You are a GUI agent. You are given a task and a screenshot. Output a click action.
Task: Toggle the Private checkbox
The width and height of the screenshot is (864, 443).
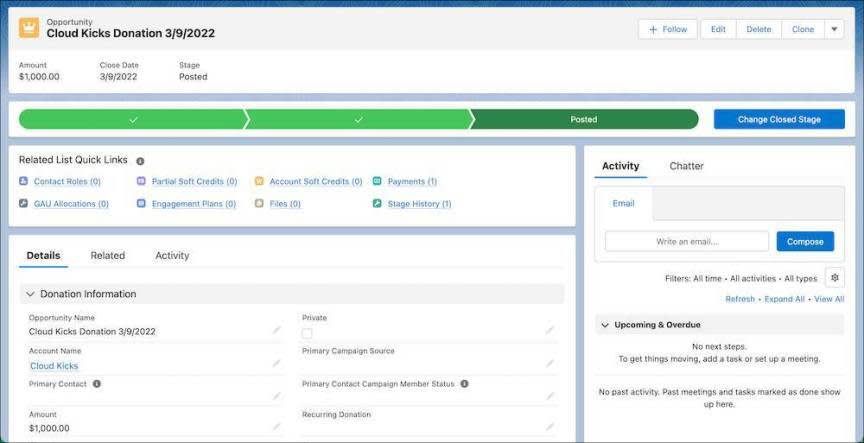click(x=307, y=333)
